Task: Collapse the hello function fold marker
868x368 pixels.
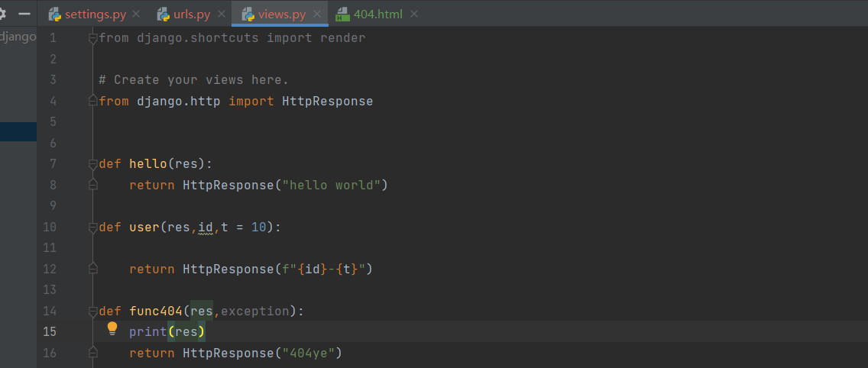Action: click(x=93, y=164)
